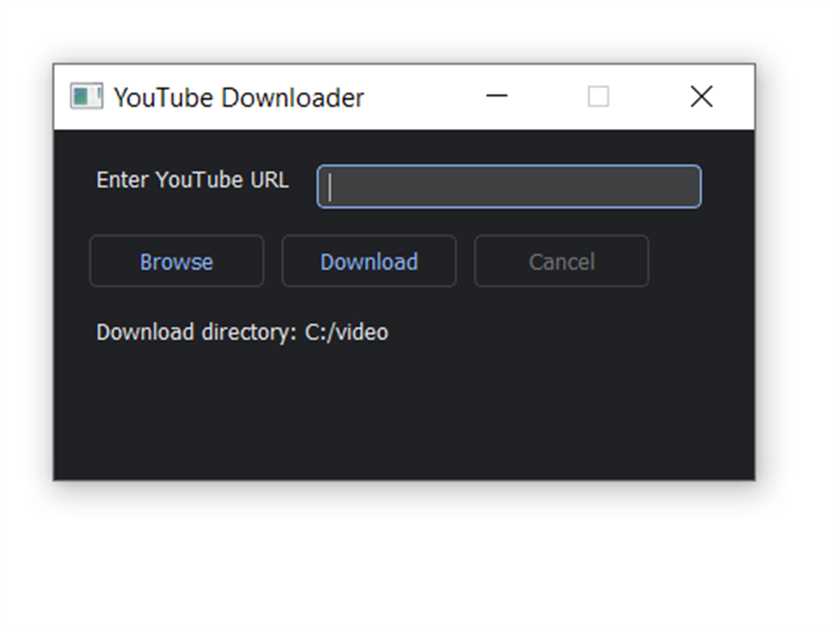This screenshot has height=629, width=840.
Task: Start downloading the video
Action: pyautogui.click(x=368, y=261)
